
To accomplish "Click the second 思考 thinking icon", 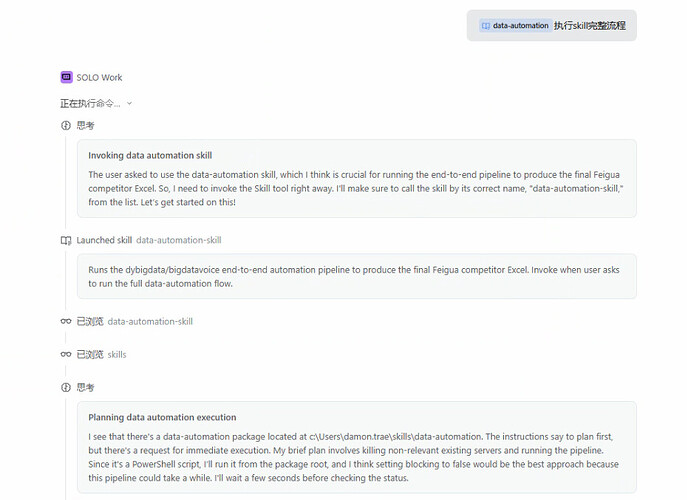I will pyautogui.click(x=66, y=387).
